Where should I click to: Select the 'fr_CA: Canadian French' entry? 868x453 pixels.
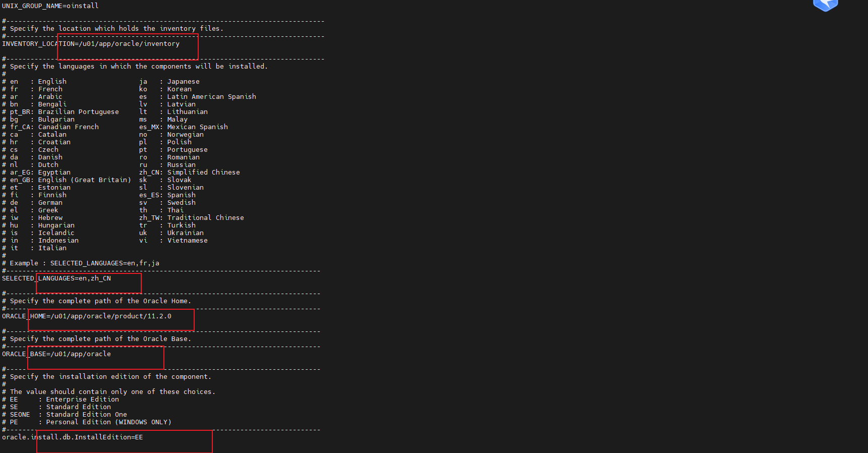54,127
